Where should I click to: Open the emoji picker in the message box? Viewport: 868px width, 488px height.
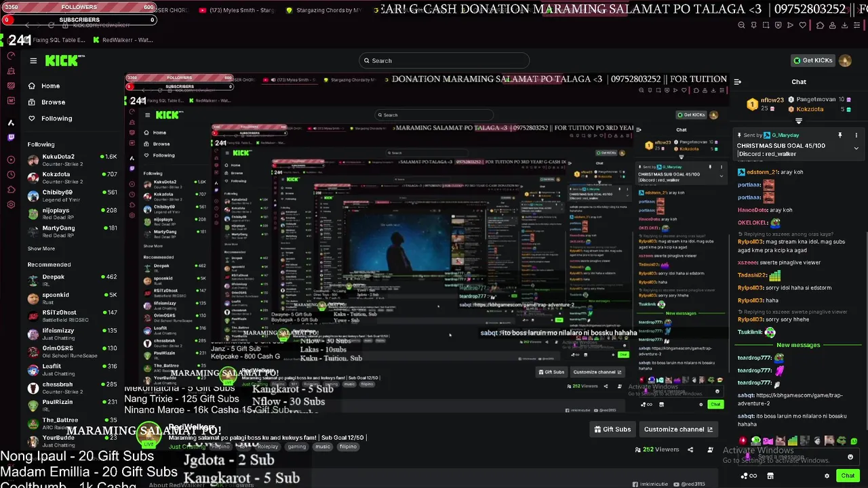[x=850, y=457]
